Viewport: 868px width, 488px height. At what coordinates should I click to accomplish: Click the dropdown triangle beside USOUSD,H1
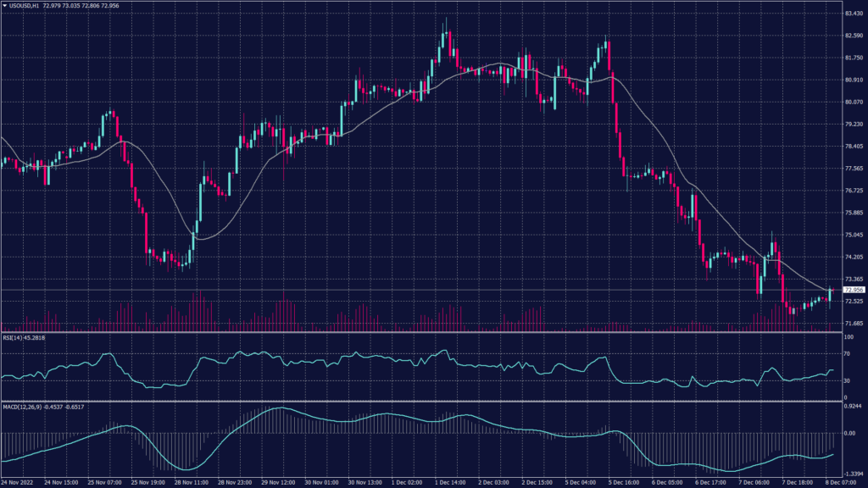pos(5,6)
